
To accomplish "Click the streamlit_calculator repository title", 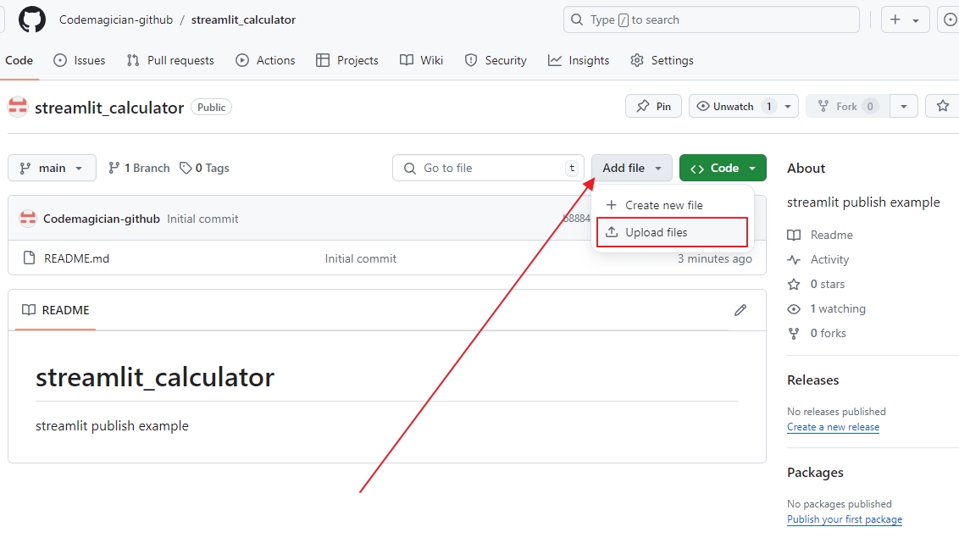I will pyautogui.click(x=109, y=108).
